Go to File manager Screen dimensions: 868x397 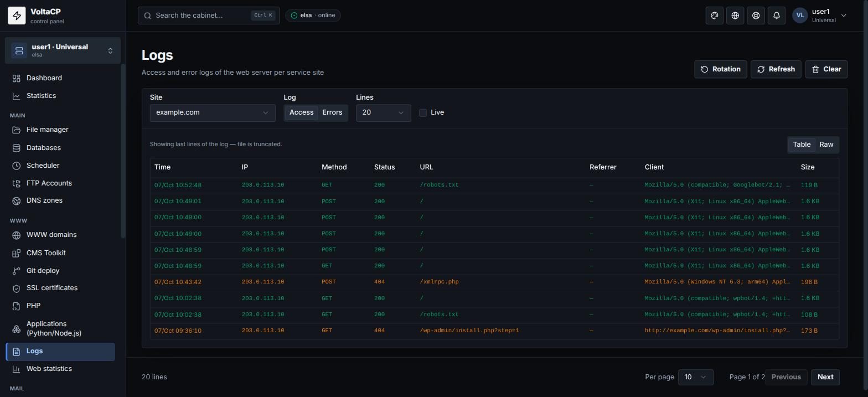(x=60, y=130)
